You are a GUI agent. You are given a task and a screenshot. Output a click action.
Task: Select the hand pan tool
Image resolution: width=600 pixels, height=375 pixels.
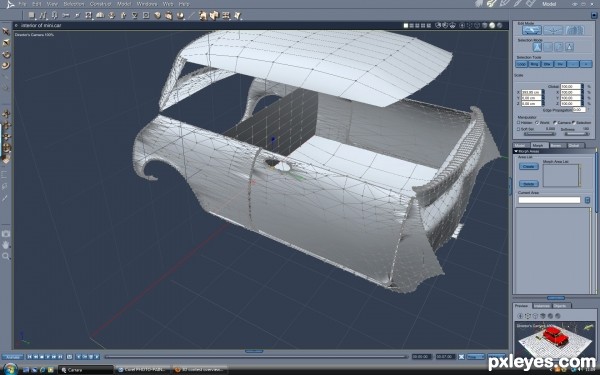tap(6, 245)
